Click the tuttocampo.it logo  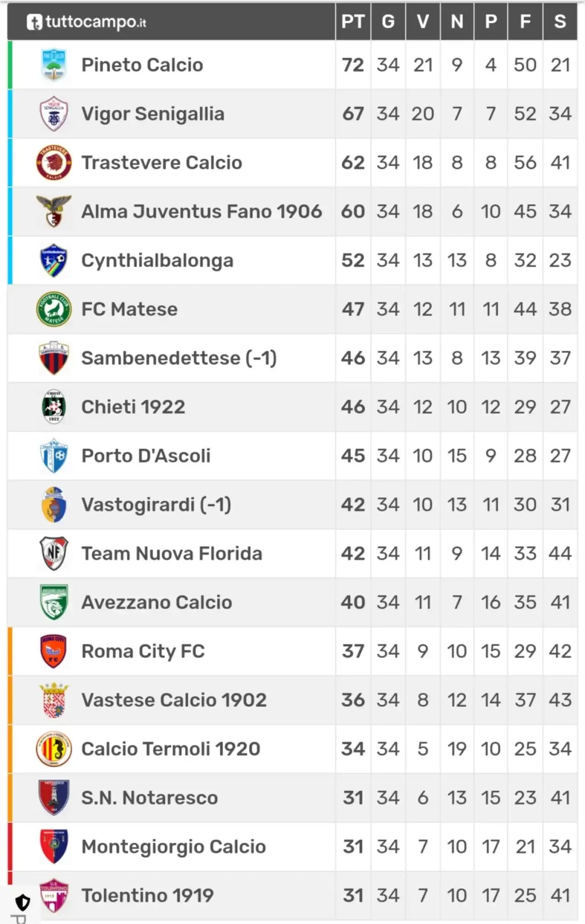click(86, 21)
